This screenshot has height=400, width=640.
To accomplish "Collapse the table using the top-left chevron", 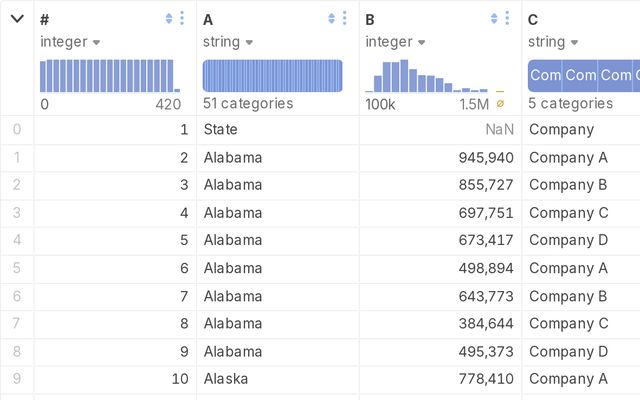I will point(17,18).
